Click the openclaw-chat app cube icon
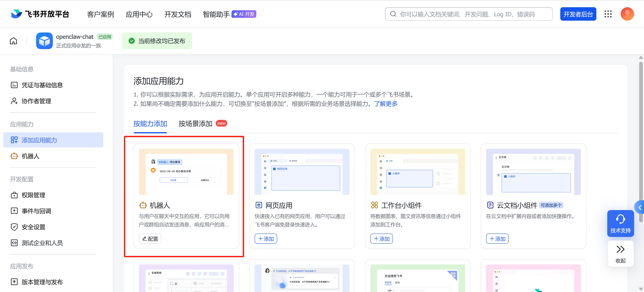644x292 pixels. tap(44, 41)
